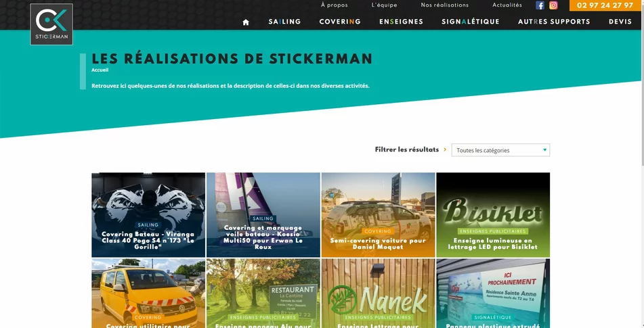The width and height of the screenshot is (644, 328).
Task: Follow the Accueil breadcrumb link
Action: [100, 70]
